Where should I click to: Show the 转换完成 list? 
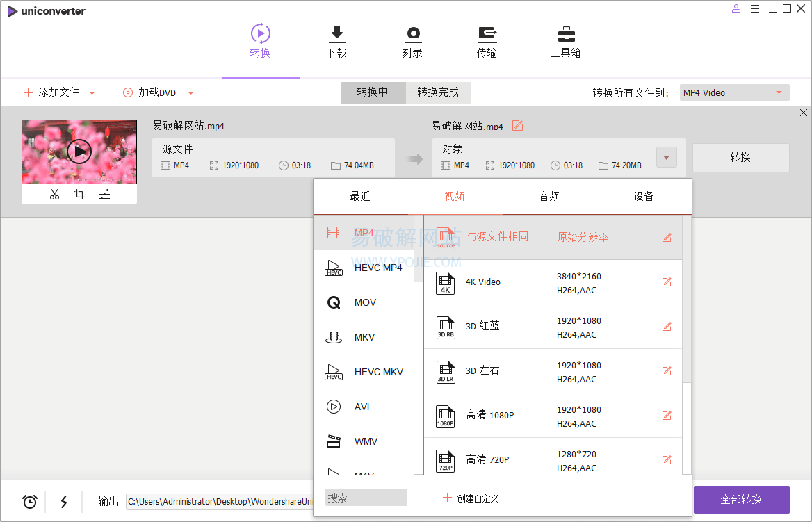click(x=438, y=92)
